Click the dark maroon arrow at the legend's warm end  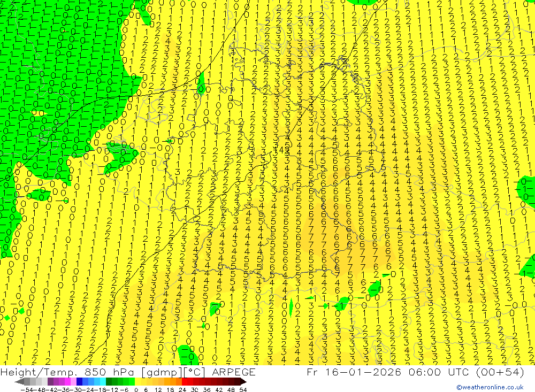click(x=243, y=381)
